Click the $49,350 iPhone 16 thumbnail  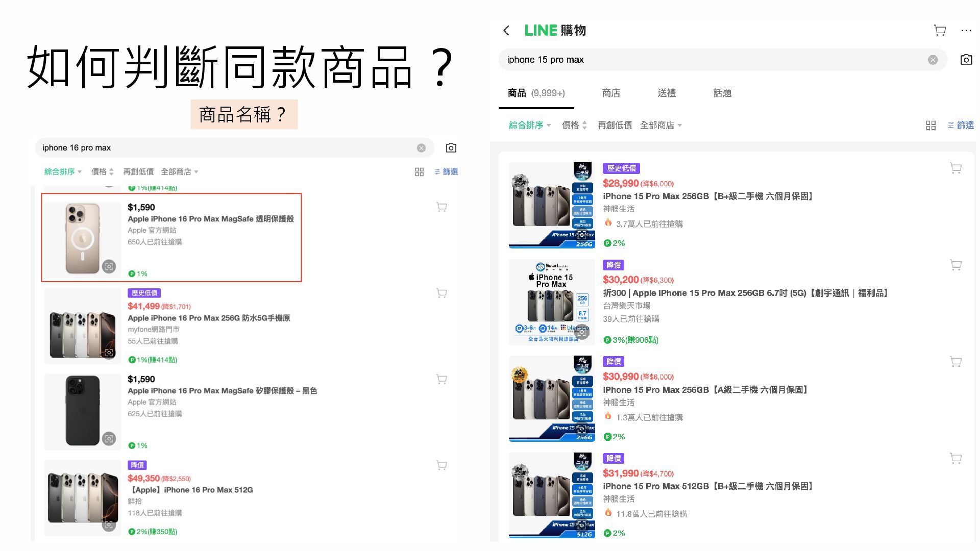click(x=82, y=497)
